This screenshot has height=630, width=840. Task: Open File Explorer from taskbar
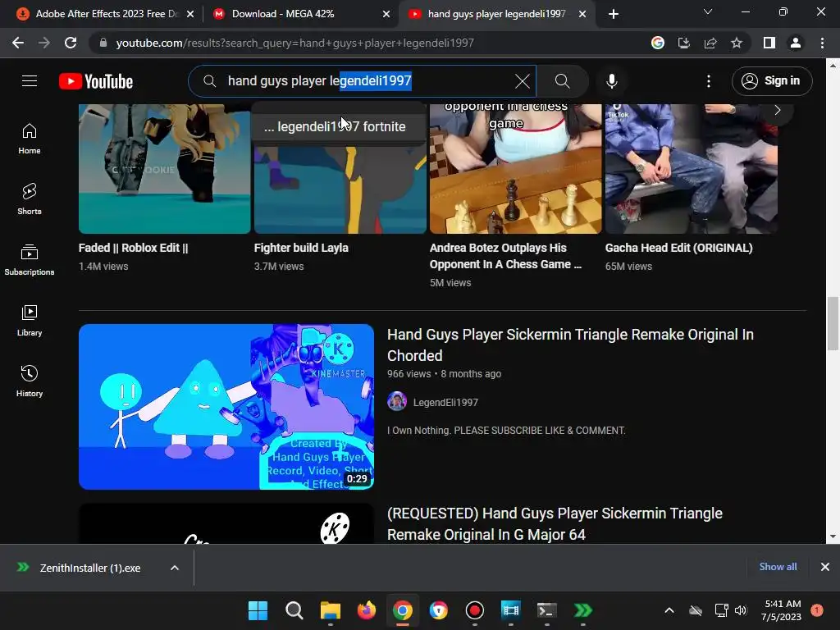[x=331, y=610]
